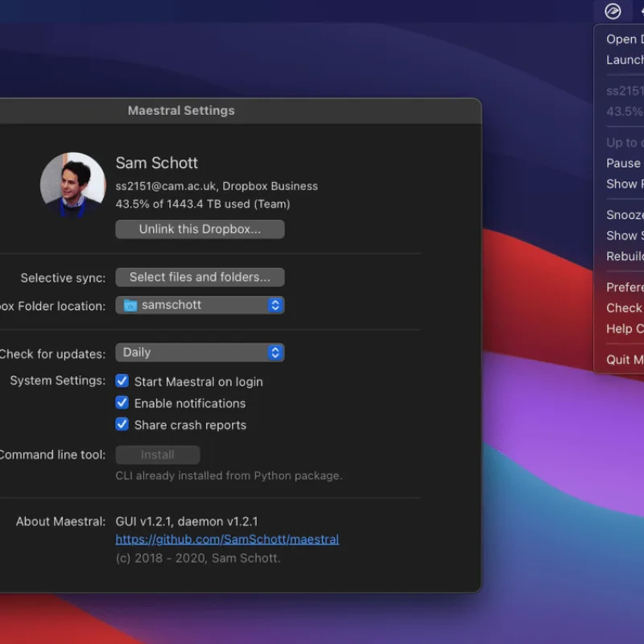Click the blue samschott folder icon

pyautogui.click(x=130, y=305)
